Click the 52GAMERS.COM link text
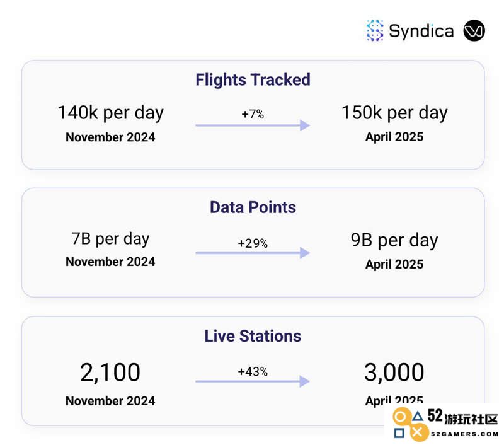 (465, 434)
